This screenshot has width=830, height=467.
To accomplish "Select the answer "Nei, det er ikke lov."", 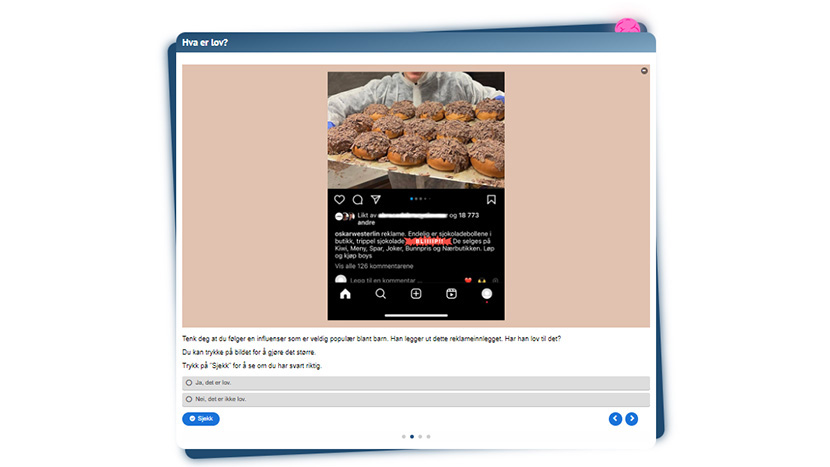I will (189, 399).
